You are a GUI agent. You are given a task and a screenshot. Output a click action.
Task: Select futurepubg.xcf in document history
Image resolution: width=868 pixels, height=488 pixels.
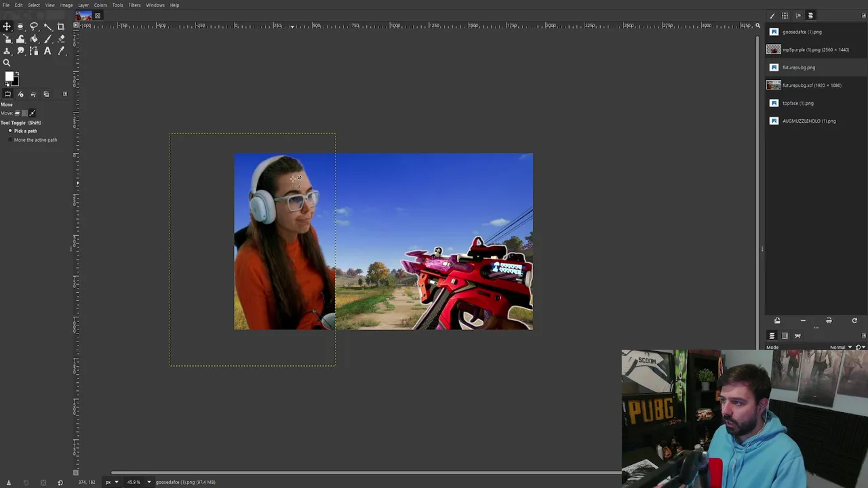tap(816, 85)
